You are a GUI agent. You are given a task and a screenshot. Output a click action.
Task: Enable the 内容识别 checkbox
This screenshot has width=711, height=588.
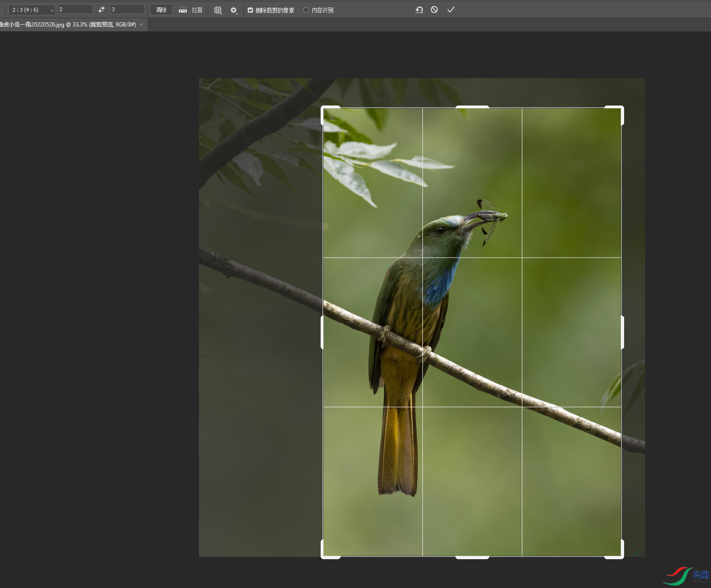(306, 10)
